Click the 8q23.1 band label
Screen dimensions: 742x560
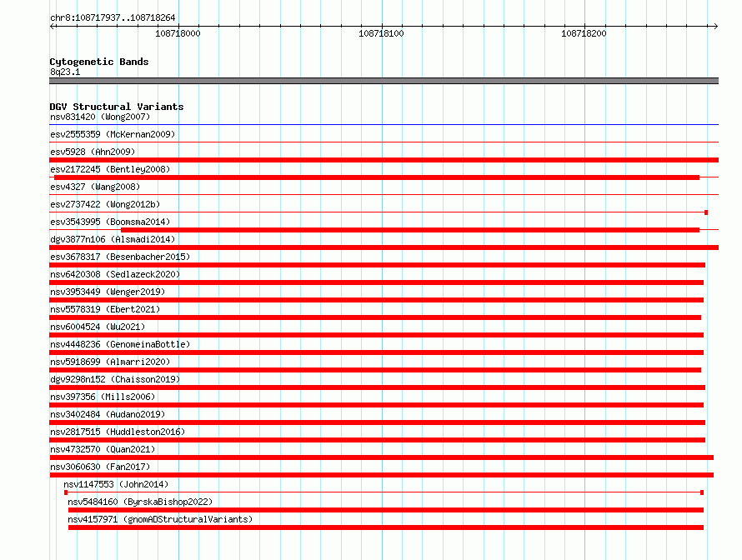(x=65, y=72)
